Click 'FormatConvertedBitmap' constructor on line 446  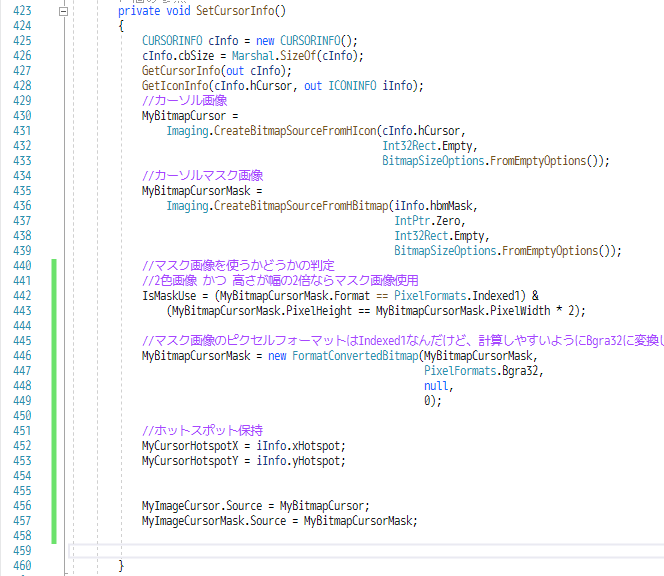pyautogui.click(x=355, y=356)
